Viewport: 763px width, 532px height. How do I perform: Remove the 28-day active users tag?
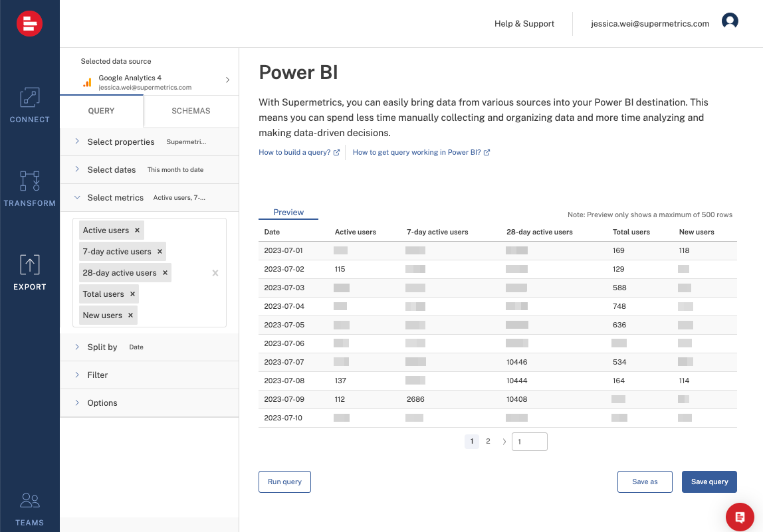pyautogui.click(x=165, y=273)
